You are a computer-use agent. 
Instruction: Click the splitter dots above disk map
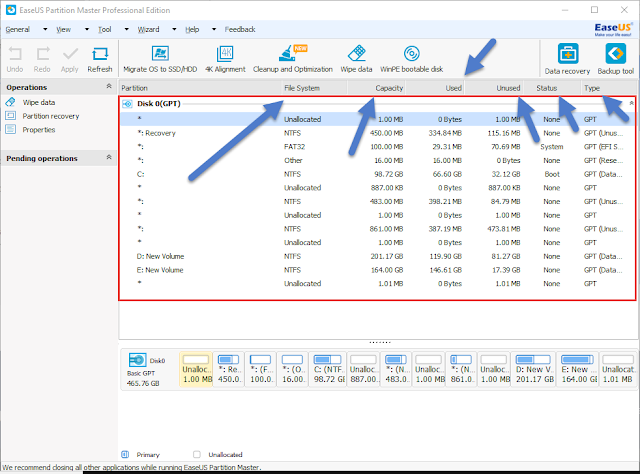pos(380,342)
